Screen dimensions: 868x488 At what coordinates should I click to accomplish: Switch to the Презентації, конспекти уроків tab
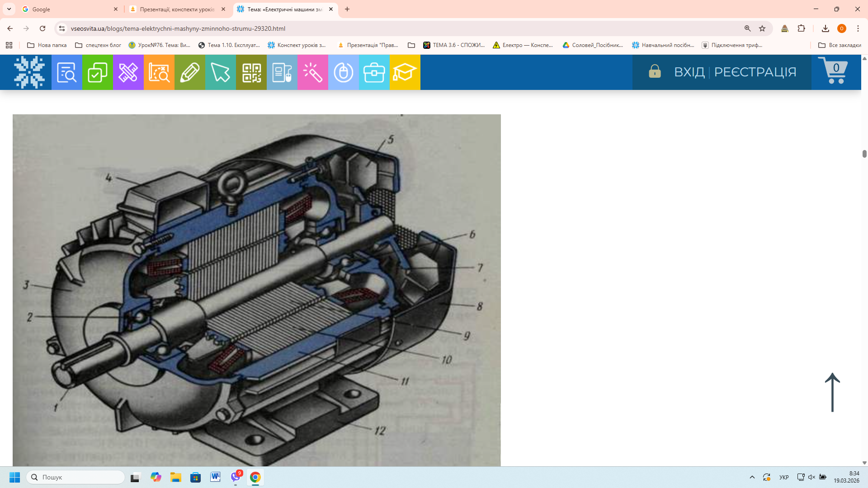tap(177, 9)
